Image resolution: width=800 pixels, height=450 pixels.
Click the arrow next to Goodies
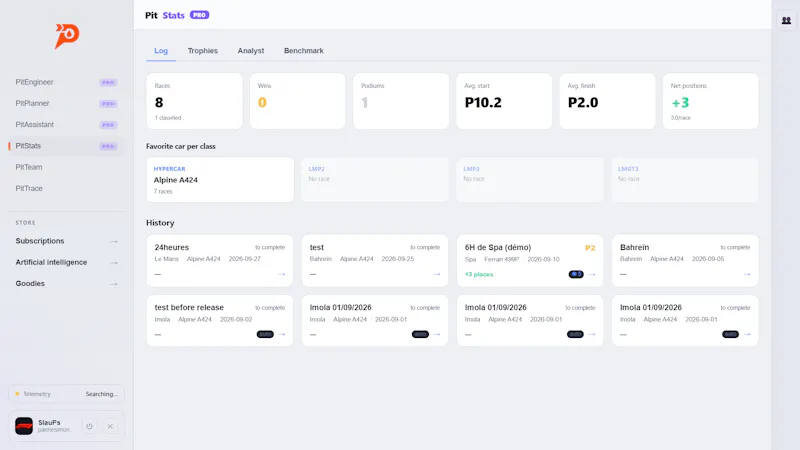pos(114,284)
